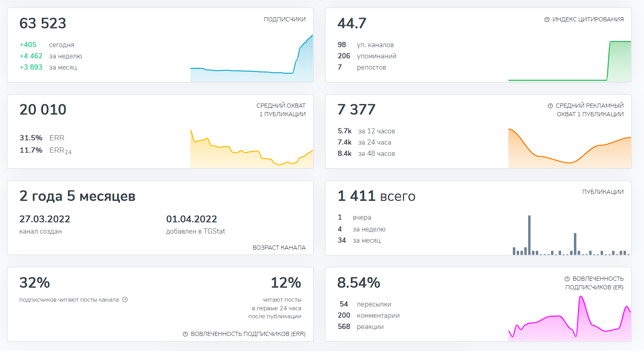Click help icon beside ВОВЛЕЧЕННОСТЬ ПОДПИСЧИКОВ (ER)

click(x=567, y=279)
